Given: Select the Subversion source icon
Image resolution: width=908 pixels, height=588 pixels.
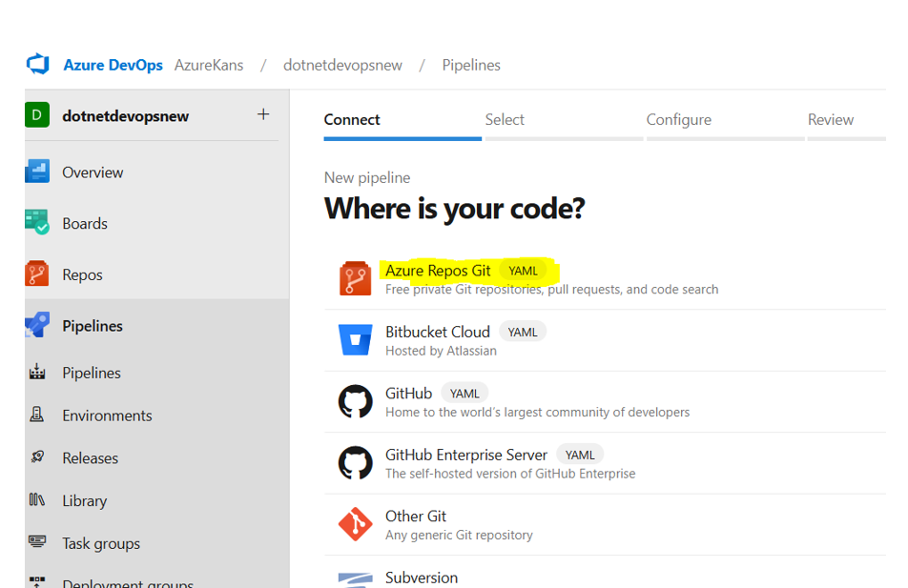Looking at the screenshot, I should click(355, 578).
